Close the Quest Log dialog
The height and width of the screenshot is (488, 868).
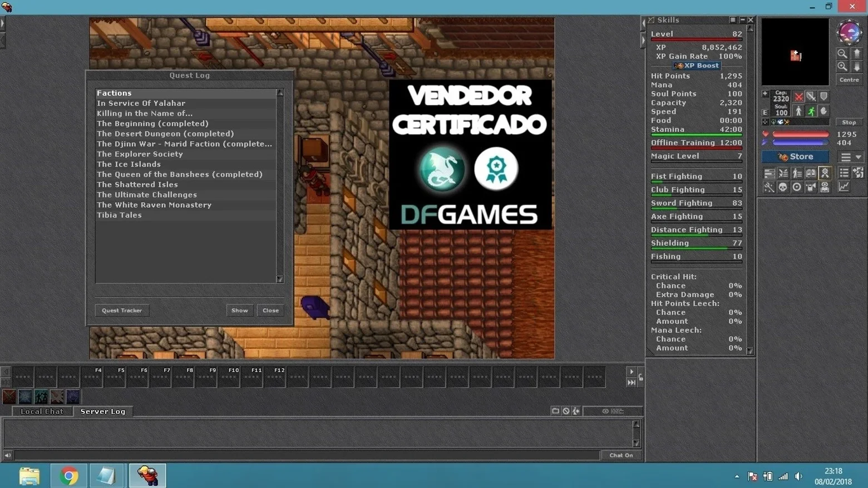(x=271, y=310)
